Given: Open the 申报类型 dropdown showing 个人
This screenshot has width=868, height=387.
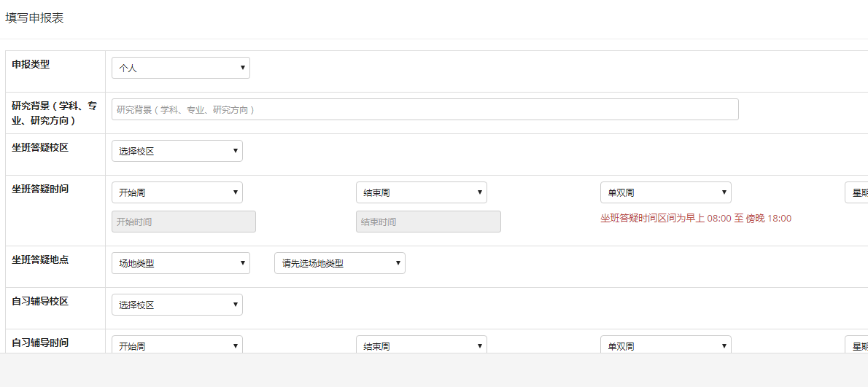Looking at the screenshot, I should [180, 68].
